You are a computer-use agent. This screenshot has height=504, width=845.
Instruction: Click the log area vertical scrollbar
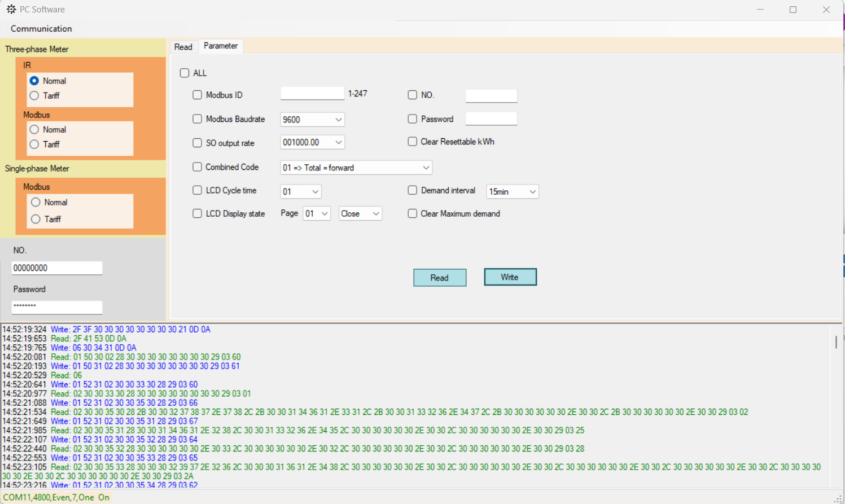point(836,342)
